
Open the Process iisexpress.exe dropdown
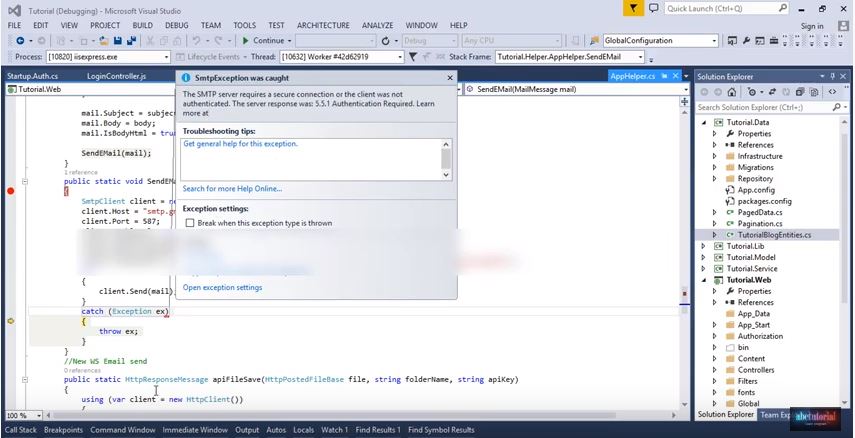point(166,57)
